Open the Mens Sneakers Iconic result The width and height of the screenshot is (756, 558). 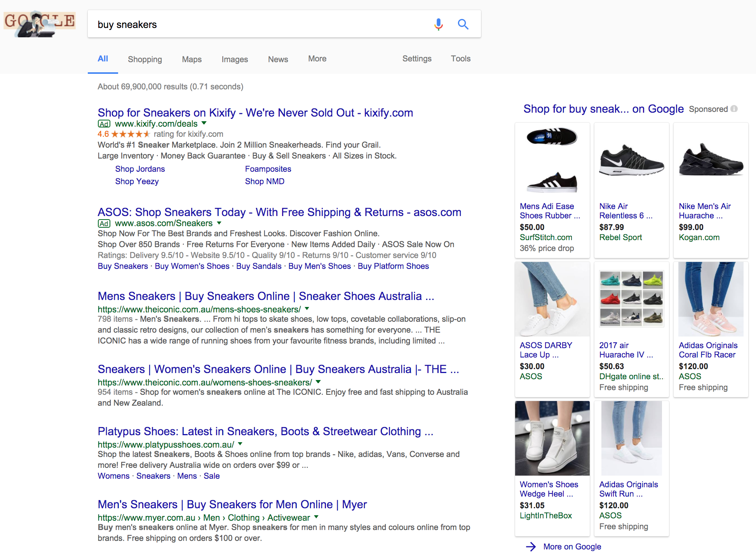[x=266, y=296]
